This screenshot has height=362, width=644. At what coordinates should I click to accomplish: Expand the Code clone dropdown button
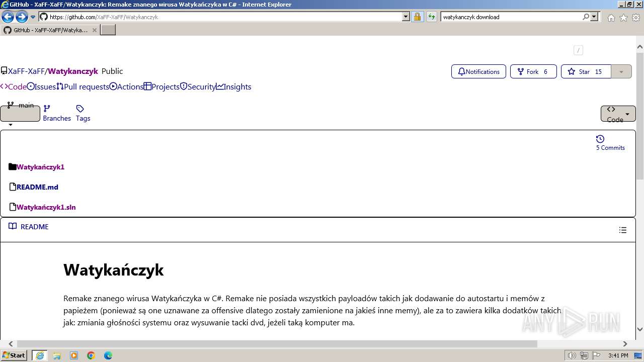[618, 114]
